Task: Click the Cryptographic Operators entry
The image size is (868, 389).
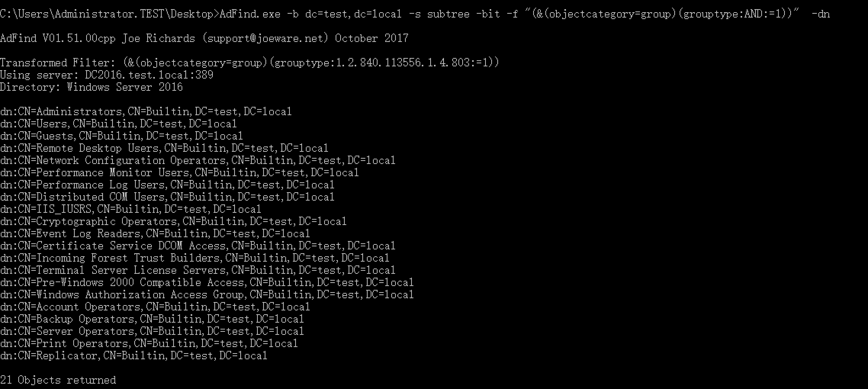Action: pos(174,222)
